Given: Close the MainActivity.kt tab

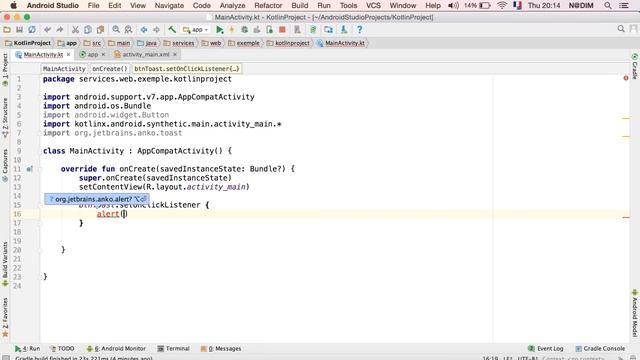Looking at the screenshot, I should click(x=69, y=54).
